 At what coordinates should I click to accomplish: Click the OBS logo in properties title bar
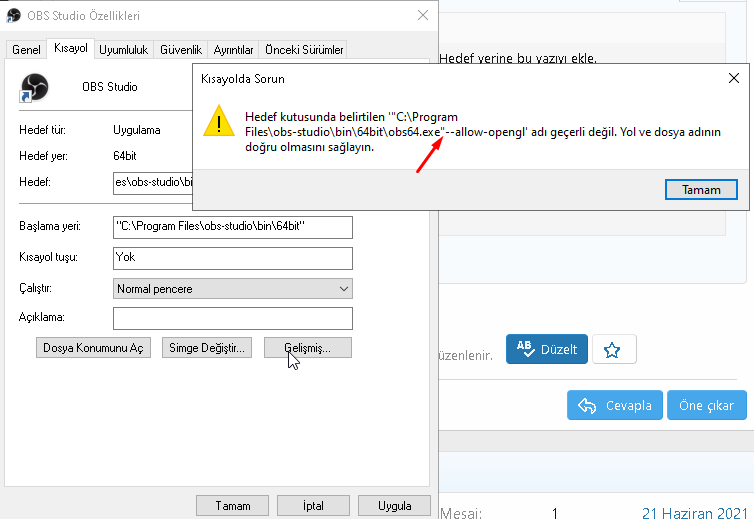point(13,15)
